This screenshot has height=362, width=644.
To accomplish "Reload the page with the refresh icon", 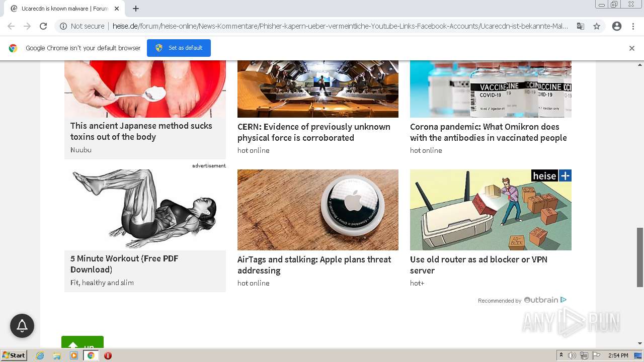I will point(43,26).
